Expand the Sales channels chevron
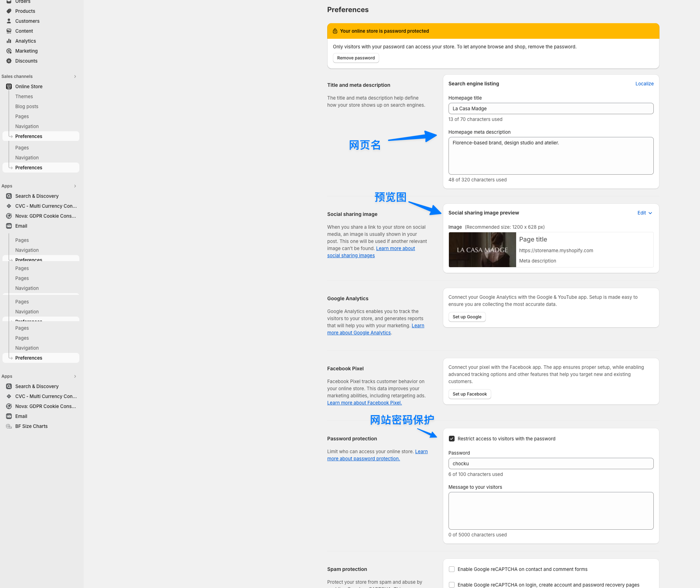The height and width of the screenshot is (588, 700). click(75, 76)
